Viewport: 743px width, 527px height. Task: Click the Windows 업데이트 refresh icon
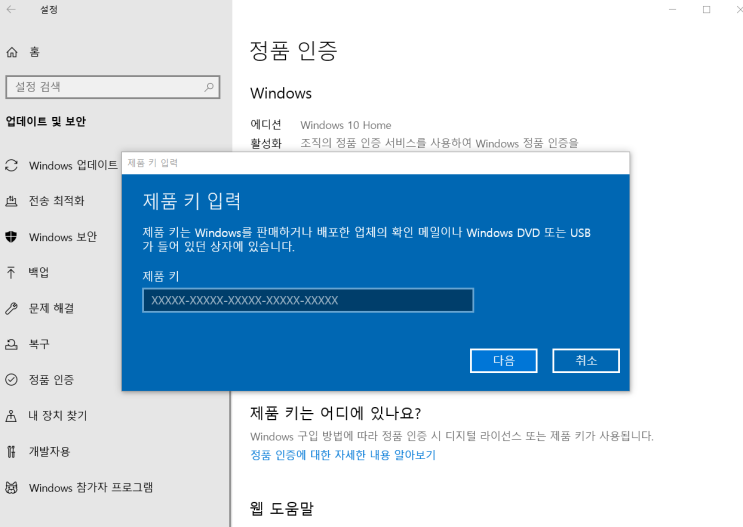pyautogui.click(x=11, y=165)
